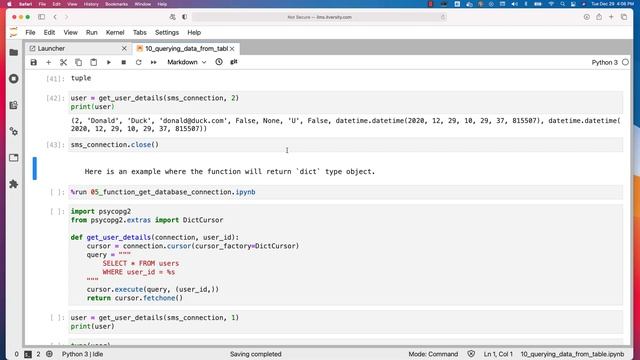Go back with Safari back arrow
This screenshot has width=640, height=360.
55,17
